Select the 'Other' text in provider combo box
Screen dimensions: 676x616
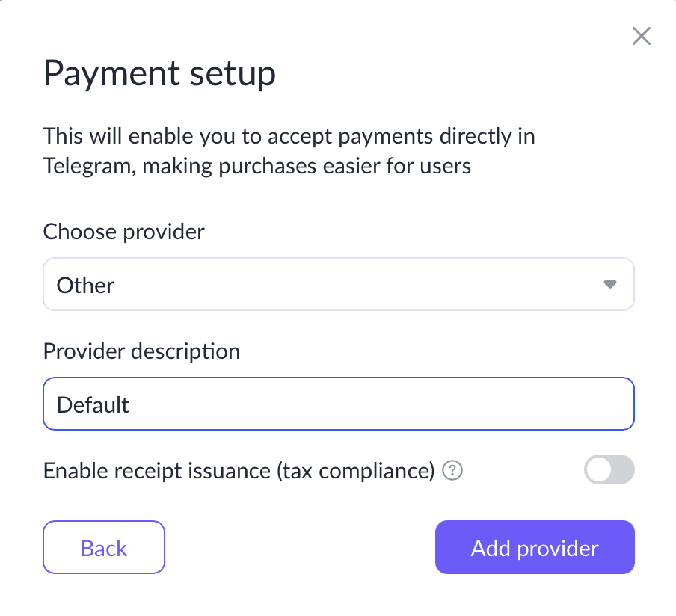tap(85, 285)
